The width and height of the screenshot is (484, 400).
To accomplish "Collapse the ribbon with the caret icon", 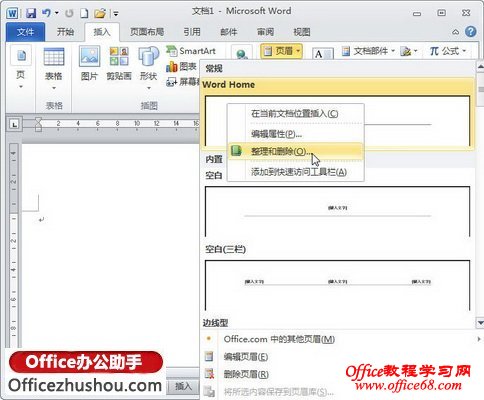I will click(455, 32).
